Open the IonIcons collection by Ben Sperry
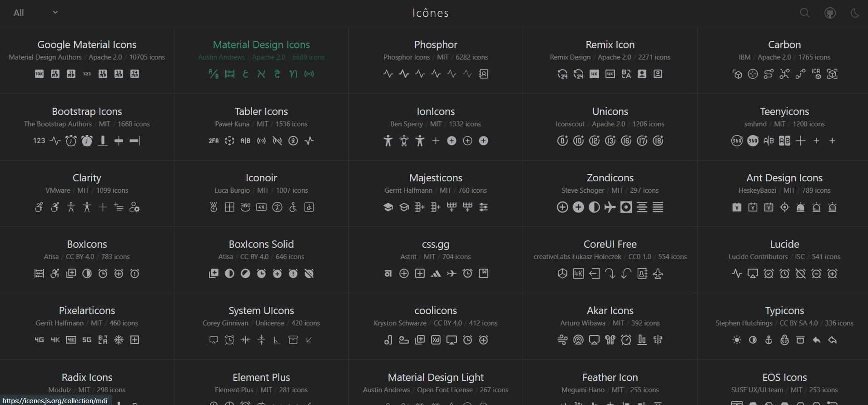868x405 pixels. (x=436, y=127)
